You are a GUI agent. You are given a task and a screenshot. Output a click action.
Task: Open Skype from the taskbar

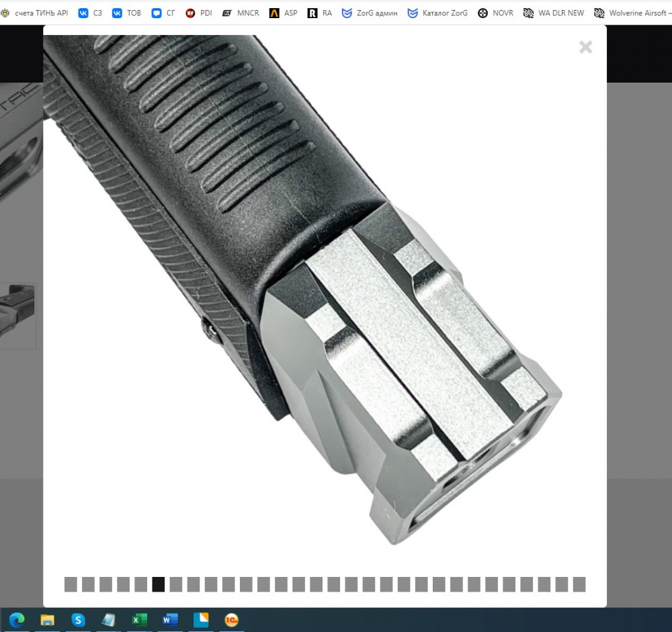click(79, 620)
